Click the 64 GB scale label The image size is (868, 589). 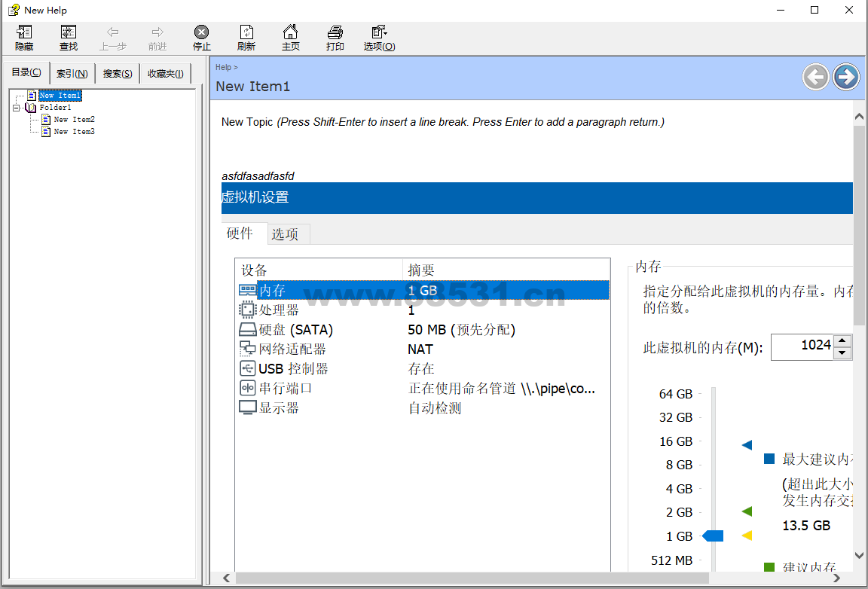click(x=676, y=394)
